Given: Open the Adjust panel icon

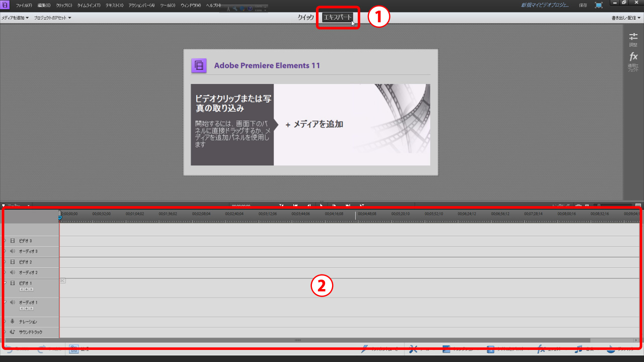Looking at the screenshot, I should [633, 39].
